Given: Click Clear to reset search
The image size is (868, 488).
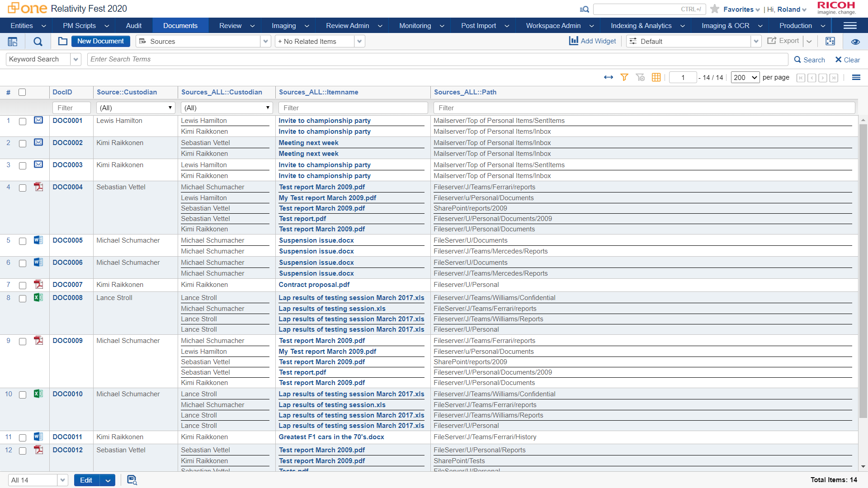Looking at the screenshot, I should [x=847, y=60].
